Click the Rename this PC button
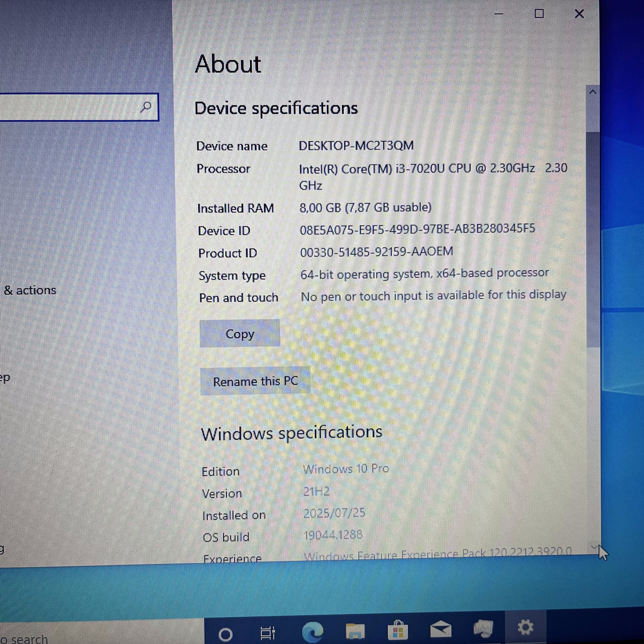Screen dimensions: 644x644 (255, 381)
